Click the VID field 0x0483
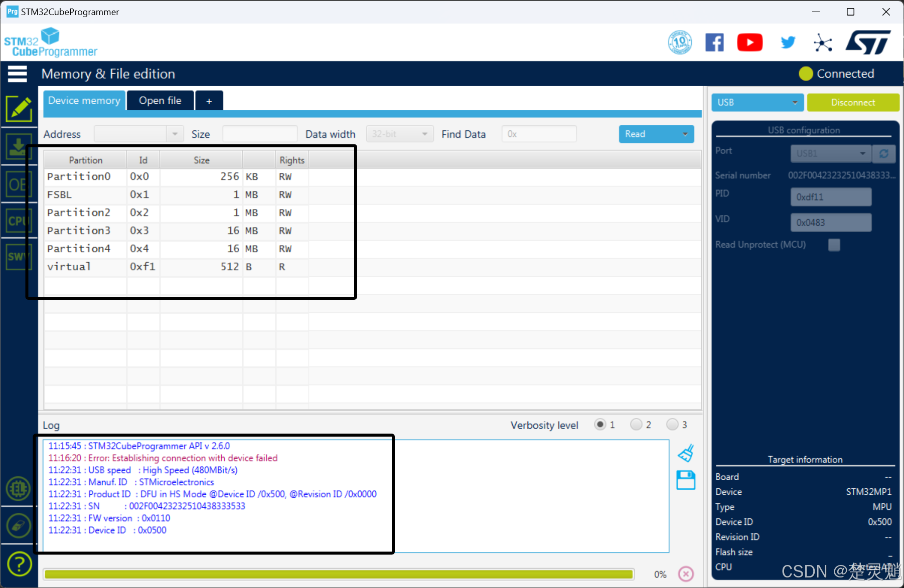Image resolution: width=904 pixels, height=588 pixels. pyautogui.click(x=831, y=223)
